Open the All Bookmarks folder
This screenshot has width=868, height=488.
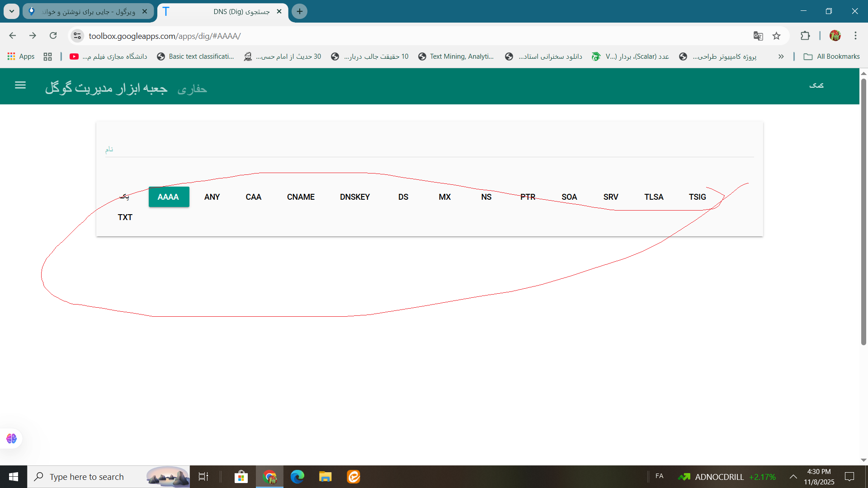(832, 56)
